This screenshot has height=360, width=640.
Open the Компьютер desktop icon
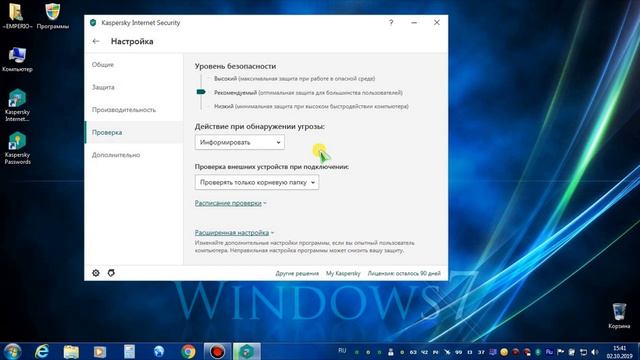click(x=17, y=59)
